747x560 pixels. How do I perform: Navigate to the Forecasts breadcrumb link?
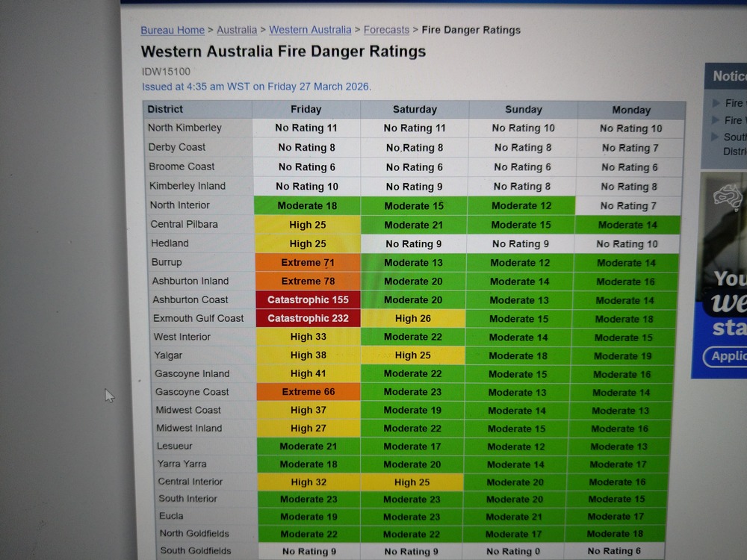coord(386,30)
